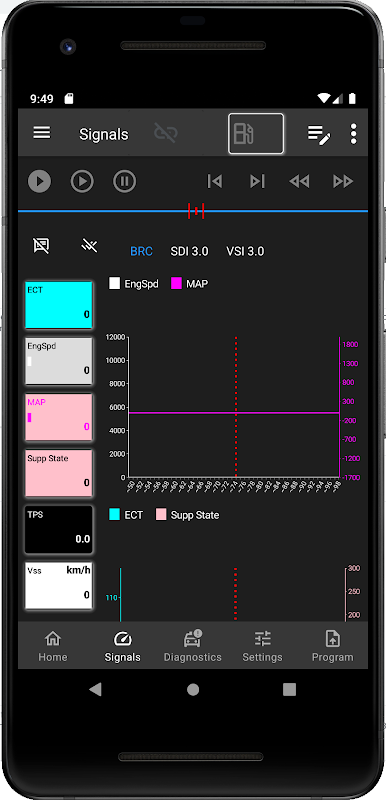Click the magenta MAP legend swatch
The height and width of the screenshot is (800, 386).
tap(176, 284)
